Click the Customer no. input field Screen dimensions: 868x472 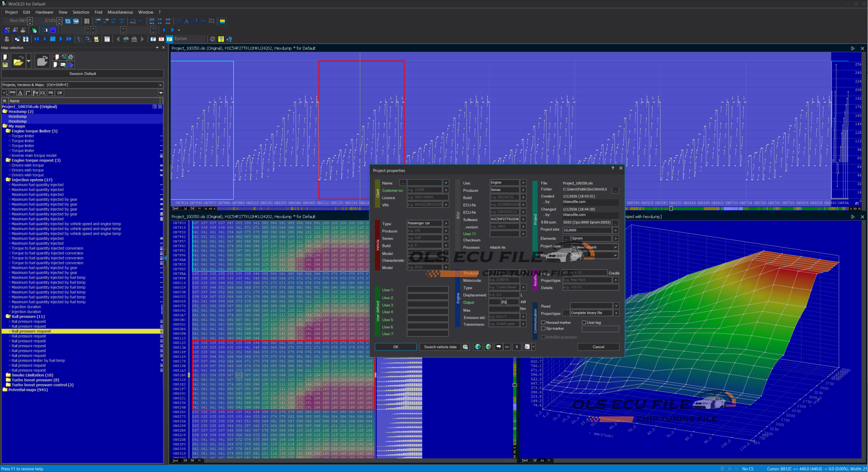(424, 190)
